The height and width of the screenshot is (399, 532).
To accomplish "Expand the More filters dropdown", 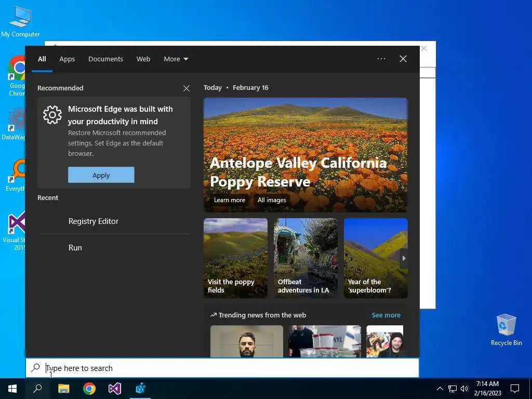I will click(176, 59).
